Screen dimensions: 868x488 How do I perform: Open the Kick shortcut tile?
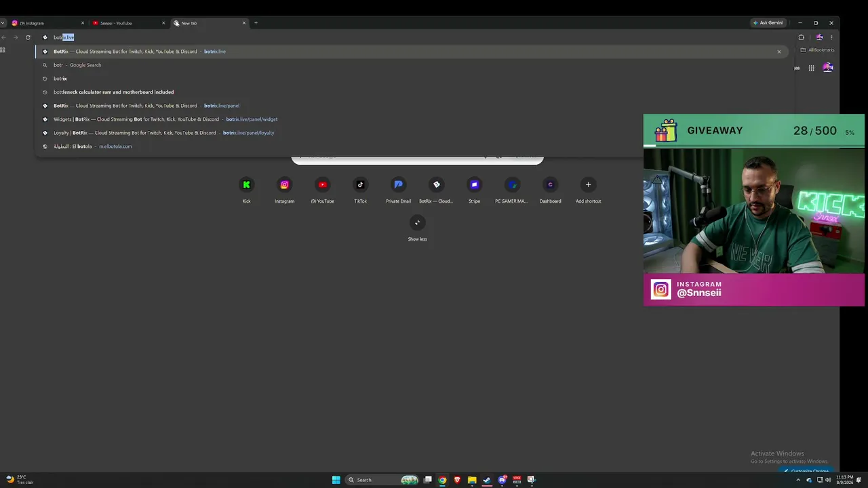(246, 190)
